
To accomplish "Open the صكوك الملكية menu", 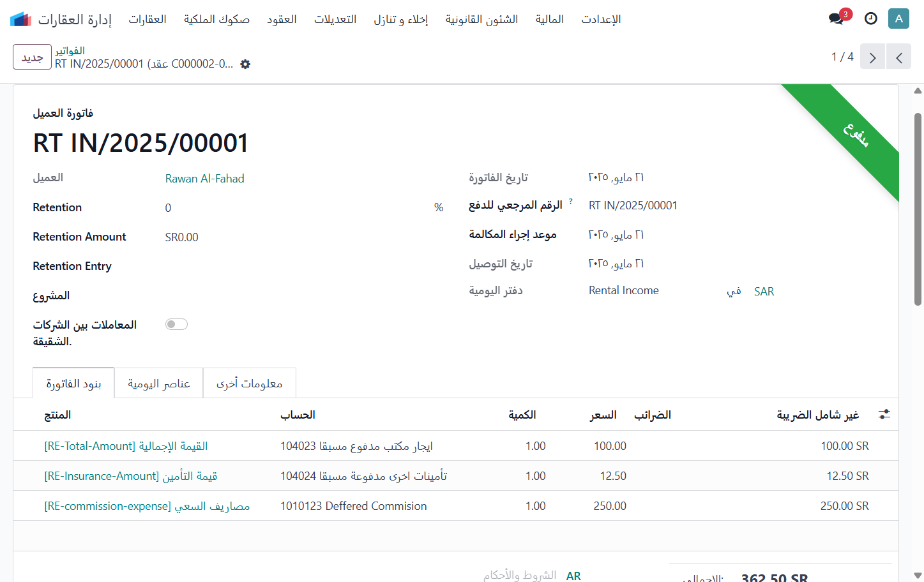I will coord(216,19).
